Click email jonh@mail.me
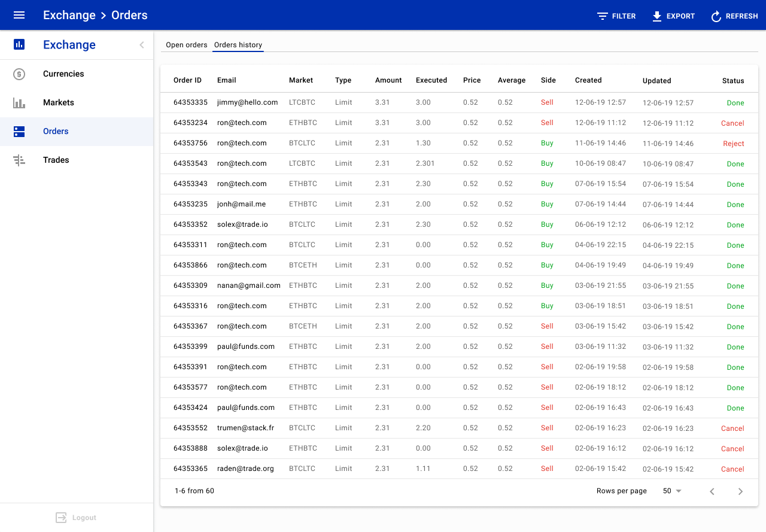The image size is (766, 532). click(242, 204)
